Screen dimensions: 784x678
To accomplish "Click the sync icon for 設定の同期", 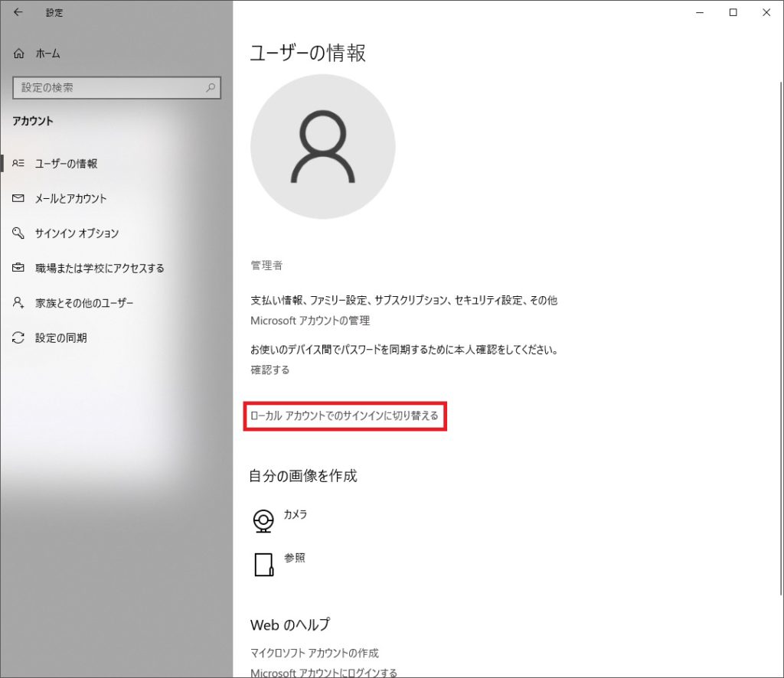I will [x=18, y=337].
